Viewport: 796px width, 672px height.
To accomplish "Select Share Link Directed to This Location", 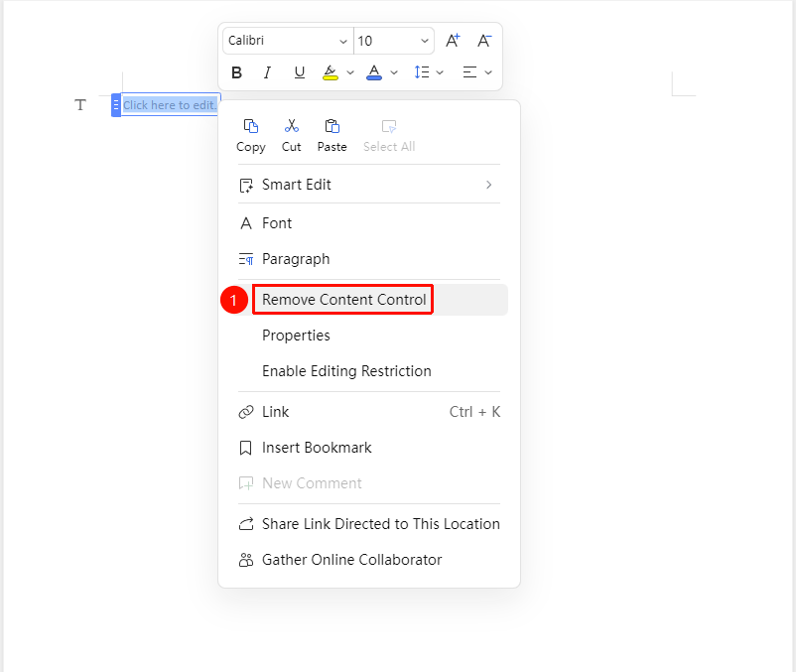I will 369,524.
